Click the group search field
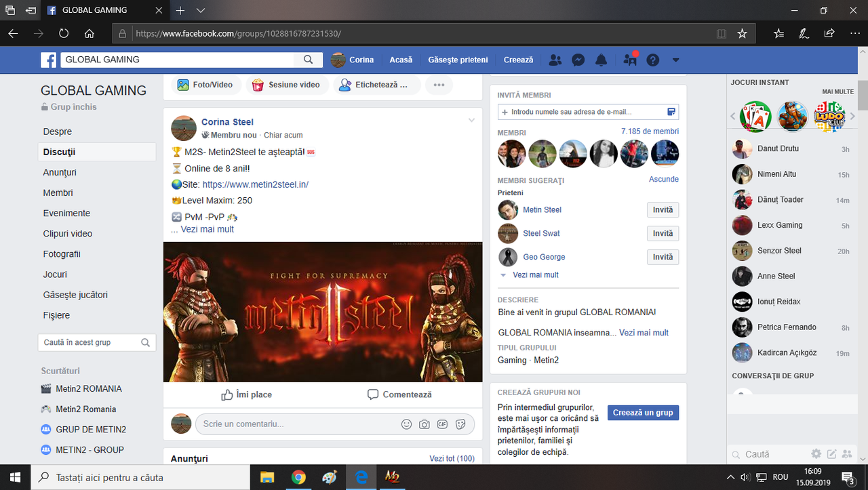Image resolution: width=868 pixels, height=490 pixels. pyautogui.click(x=97, y=342)
